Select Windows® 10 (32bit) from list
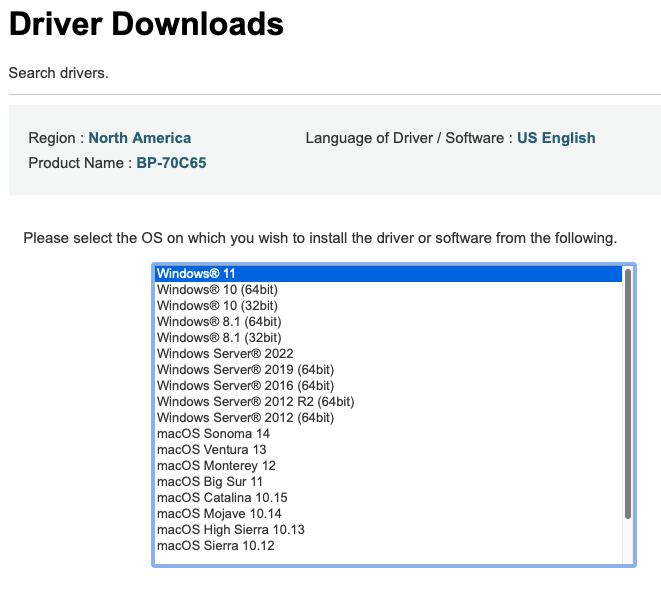The image size is (661, 596). pyautogui.click(x=217, y=305)
